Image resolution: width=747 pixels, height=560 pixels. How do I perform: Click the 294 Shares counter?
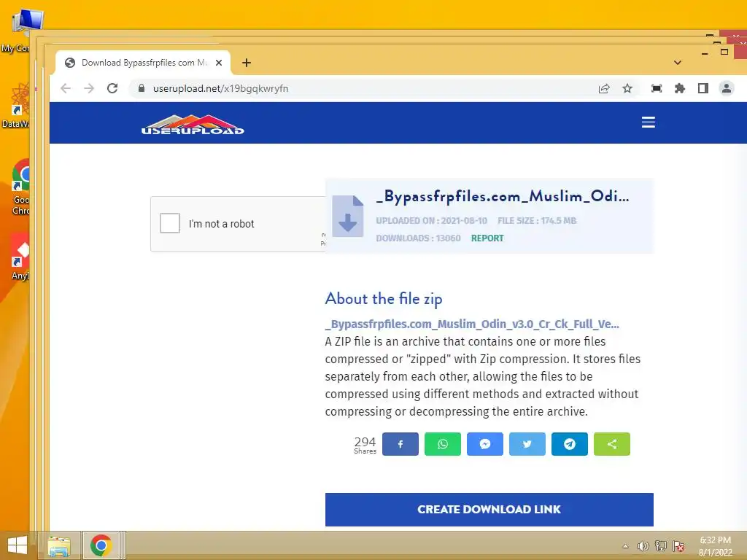(x=365, y=445)
